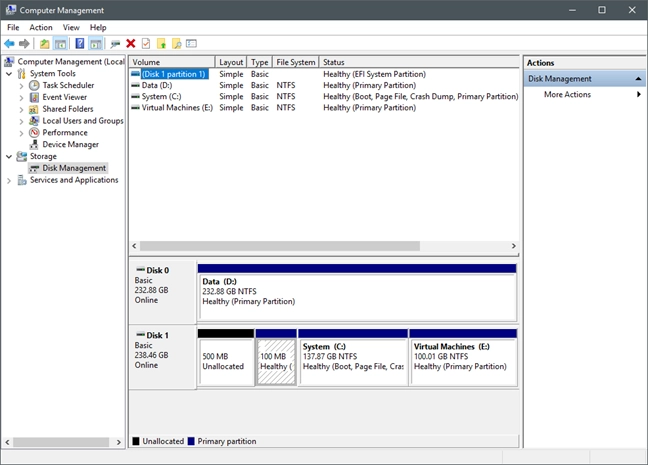This screenshot has height=465, width=648.
Task: Open the File menu
Action: (x=13, y=28)
